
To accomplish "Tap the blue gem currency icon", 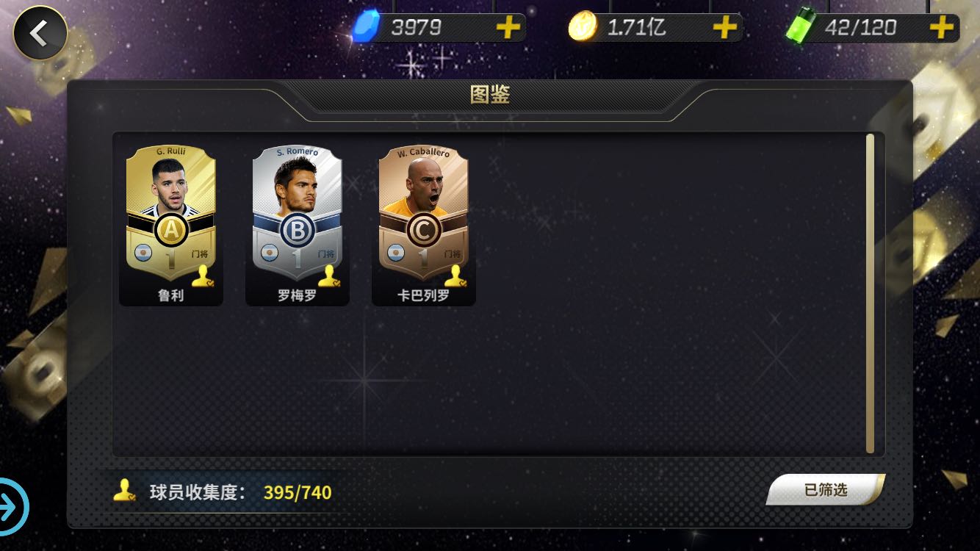I will click(365, 28).
